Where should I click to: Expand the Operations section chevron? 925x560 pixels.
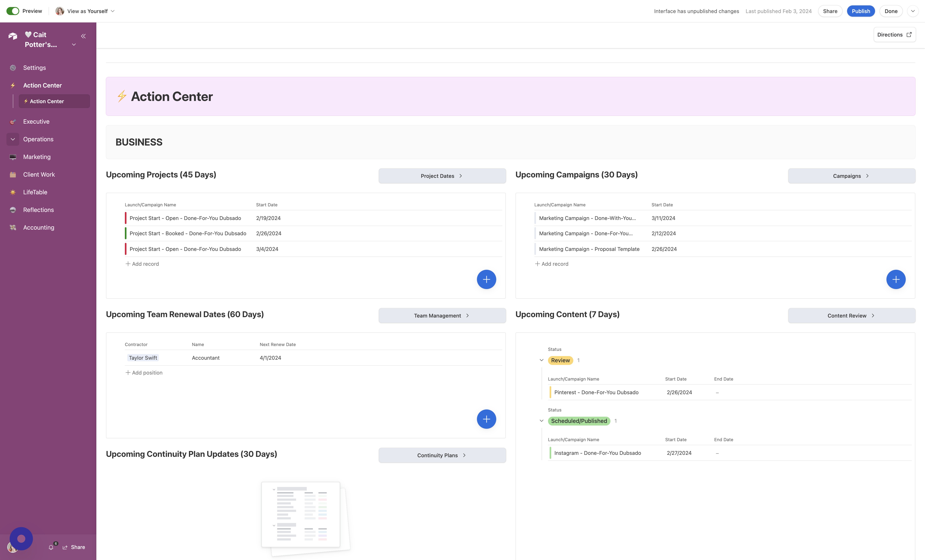pos(13,139)
